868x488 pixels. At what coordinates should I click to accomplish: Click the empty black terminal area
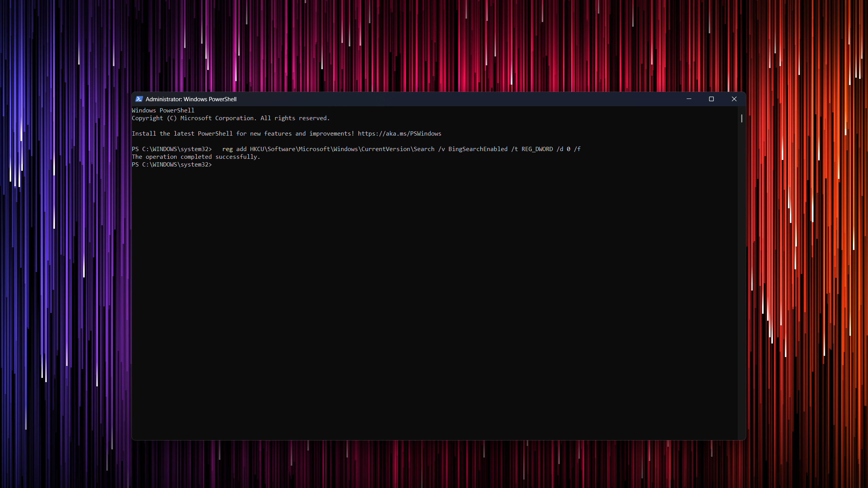[x=433, y=301]
